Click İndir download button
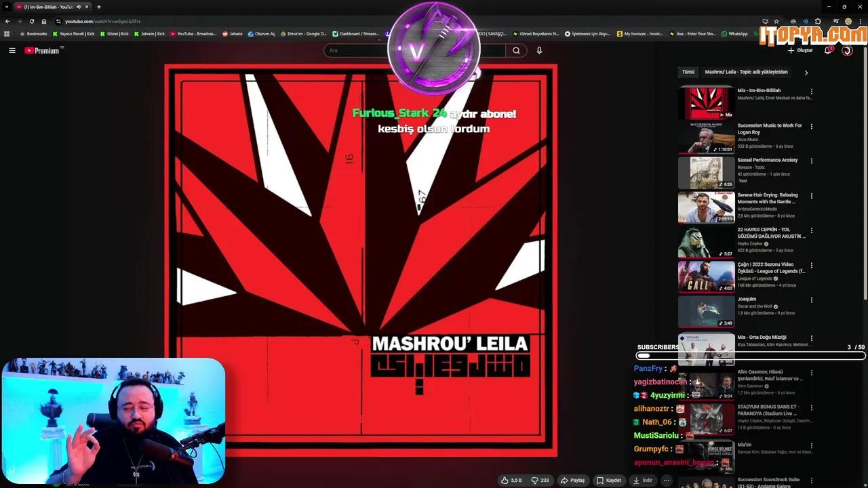This screenshot has height=488, width=868. pyautogui.click(x=642, y=481)
